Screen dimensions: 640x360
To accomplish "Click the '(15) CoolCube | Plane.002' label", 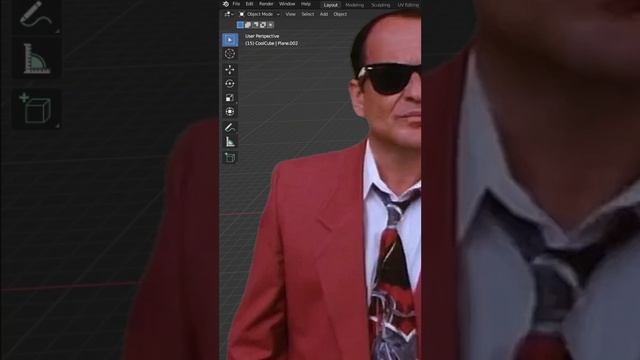I will 271,43.
